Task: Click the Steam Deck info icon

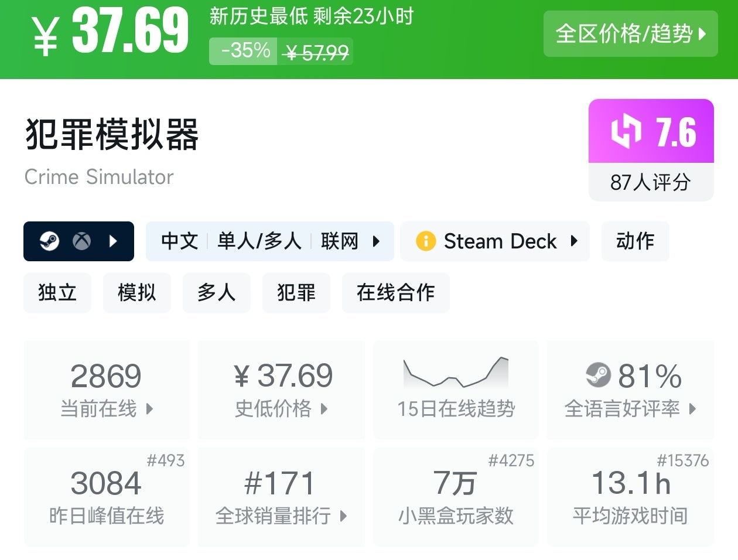Action: click(x=426, y=241)
